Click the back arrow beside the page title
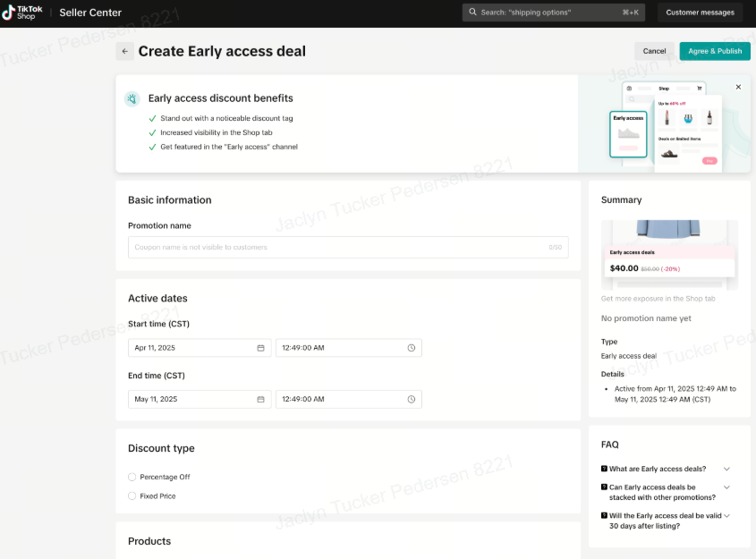756x559 pixels. tap(124, 52)
